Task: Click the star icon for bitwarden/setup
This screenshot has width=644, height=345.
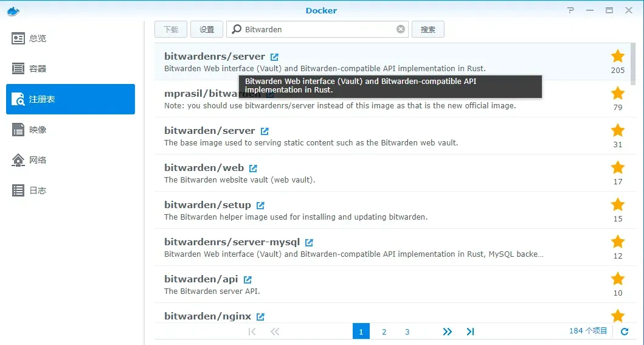Action: [618, 204]
